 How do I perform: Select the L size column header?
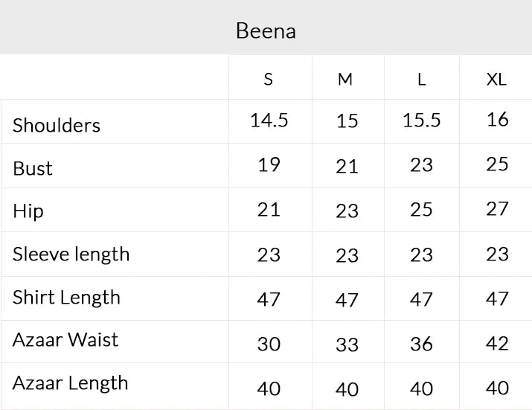tap(422, 79)
